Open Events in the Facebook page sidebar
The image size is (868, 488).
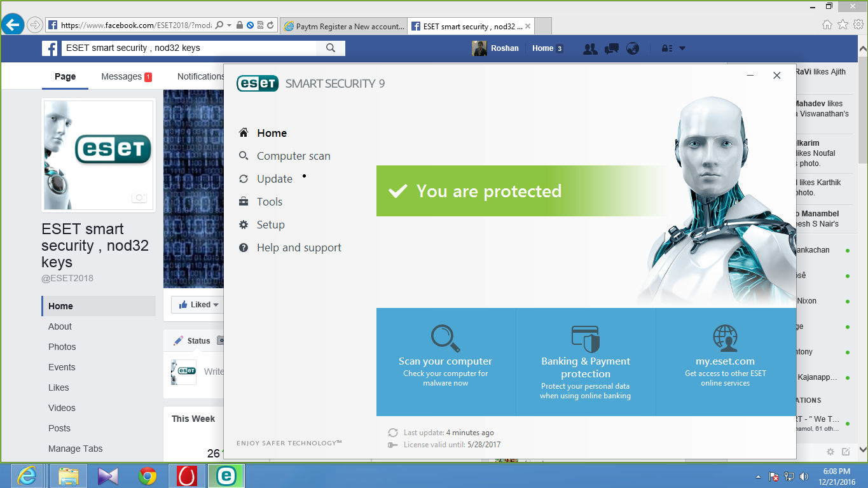[62, 367]
